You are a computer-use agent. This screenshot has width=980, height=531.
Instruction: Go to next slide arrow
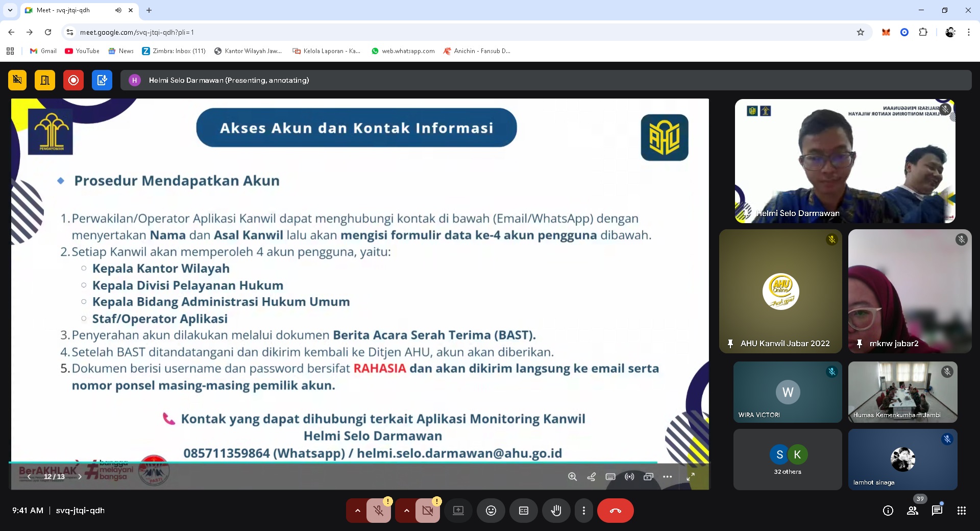80,476
